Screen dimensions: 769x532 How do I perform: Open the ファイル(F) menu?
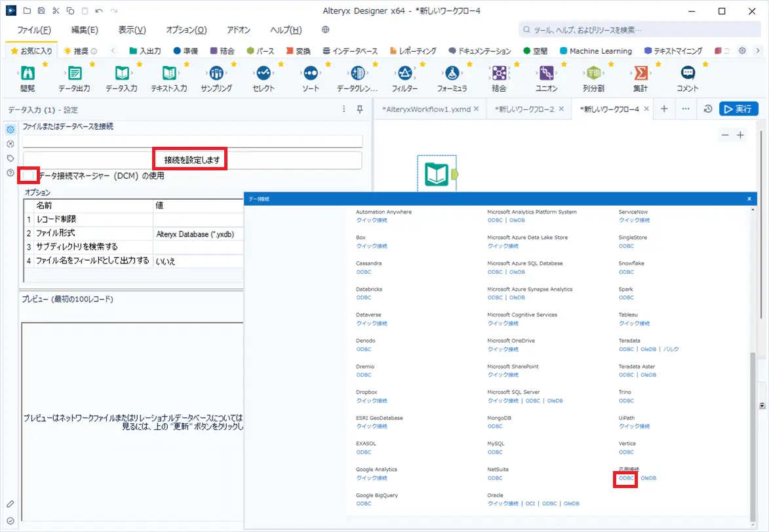click(34, 30)
